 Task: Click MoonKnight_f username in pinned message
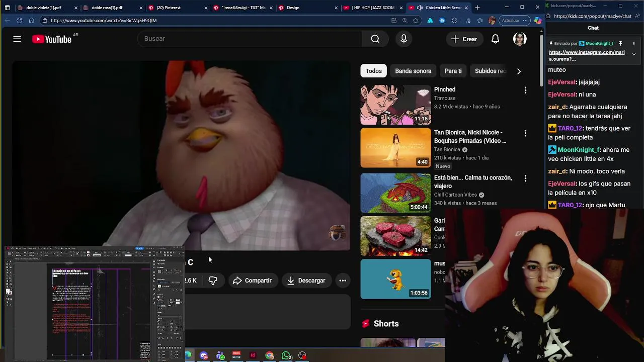(599, 44)
